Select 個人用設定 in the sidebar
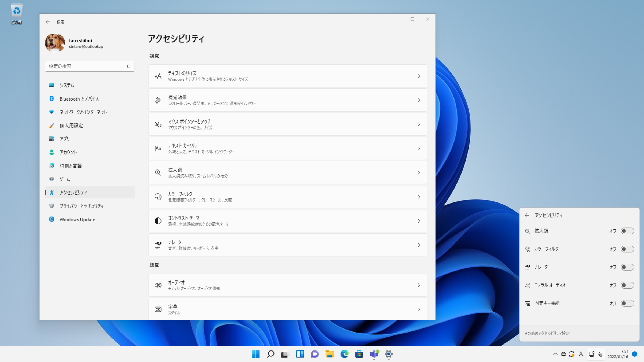The height and width of the screenshot is (362, 644). (71, 125)
